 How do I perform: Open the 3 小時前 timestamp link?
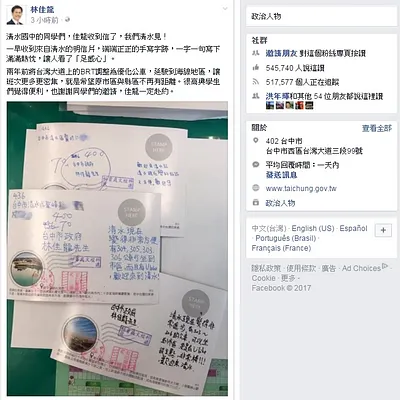coord(44,20)
